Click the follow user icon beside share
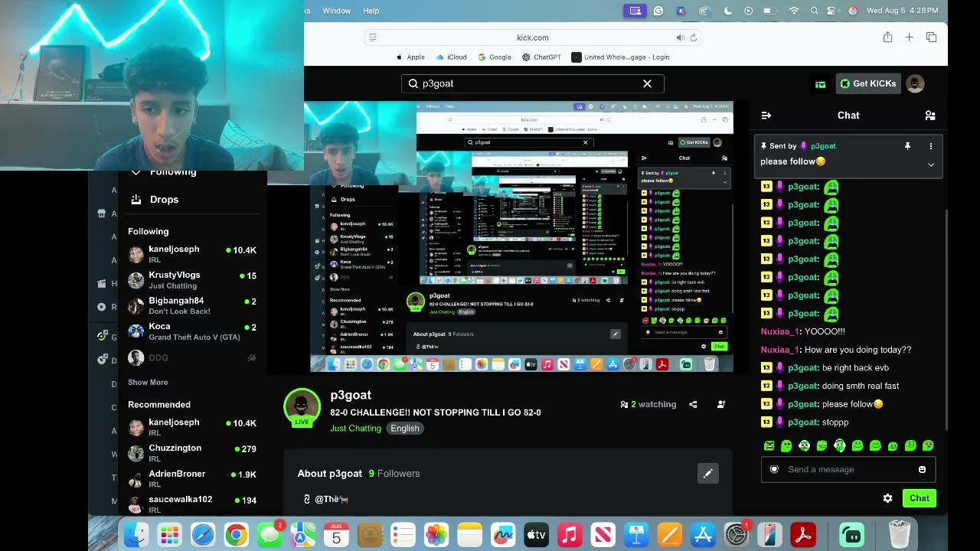The height and width of the screenshot is (551, 980). click(x=720, y=404)
